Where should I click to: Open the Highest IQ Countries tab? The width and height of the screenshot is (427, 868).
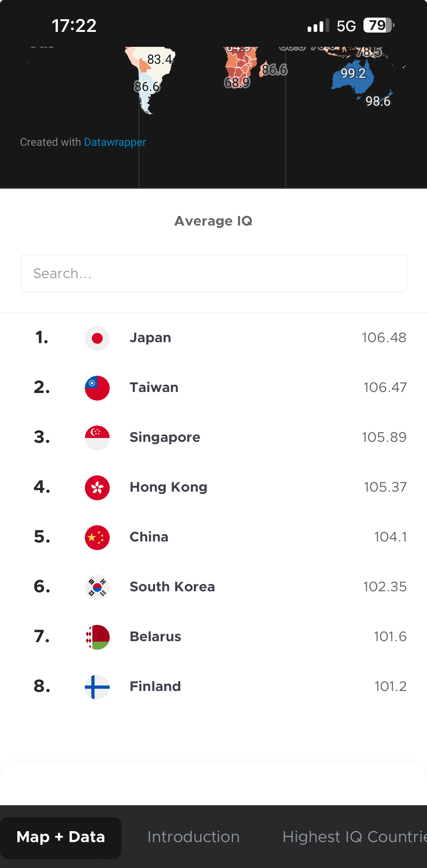pyautogui.click(x=355, y=837)
